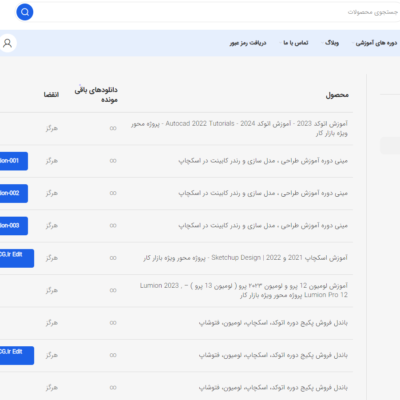Expand the دوره های آموزشی dropdown menu
Image resolution: width=400 pixels, height=400 pixels.
pos(375,43)
